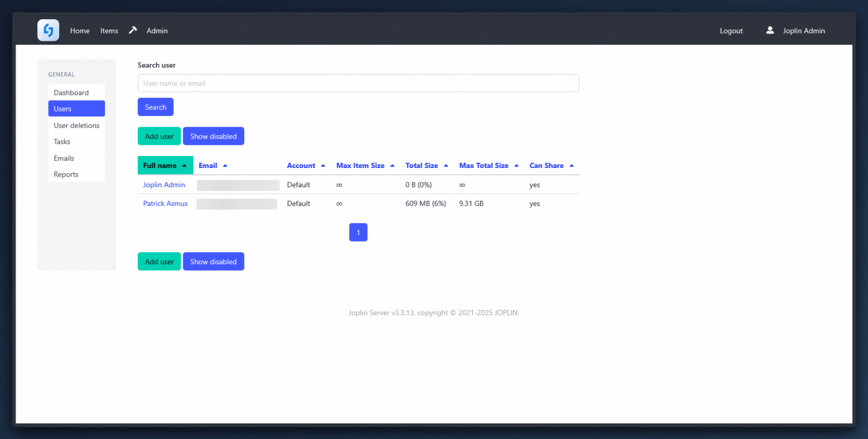
Task: Open Home from the top navbar
Action: [80, 31]
